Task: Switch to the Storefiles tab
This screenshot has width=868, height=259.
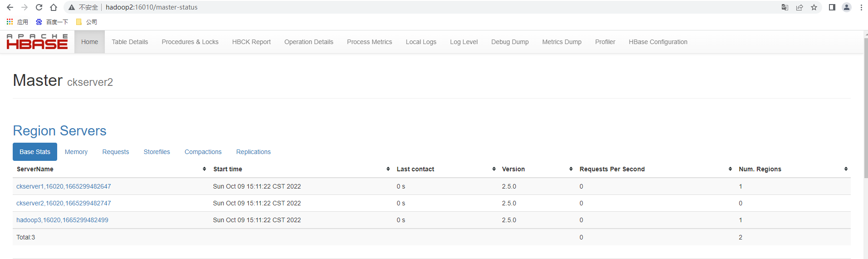Action: [157, 152]
